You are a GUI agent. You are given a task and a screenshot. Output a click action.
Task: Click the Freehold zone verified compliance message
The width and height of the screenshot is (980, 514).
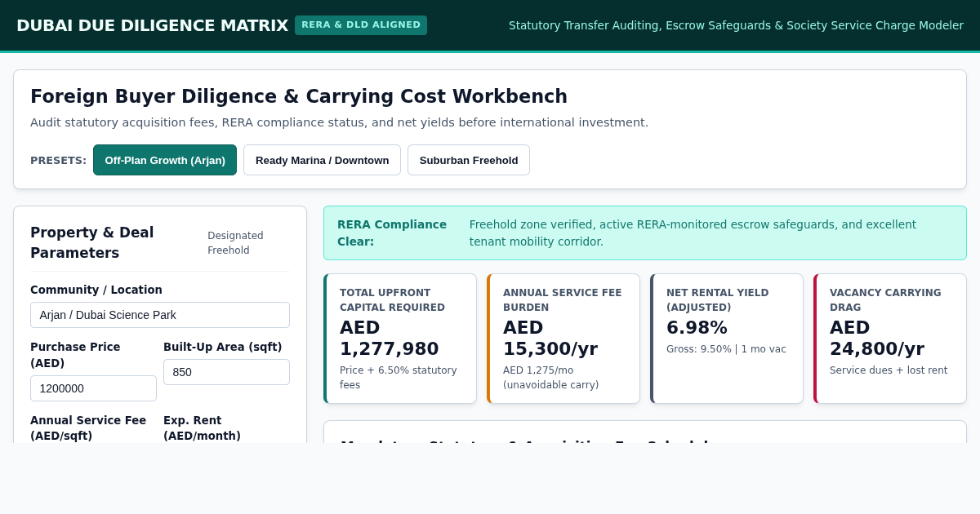[x=693, y=233]
